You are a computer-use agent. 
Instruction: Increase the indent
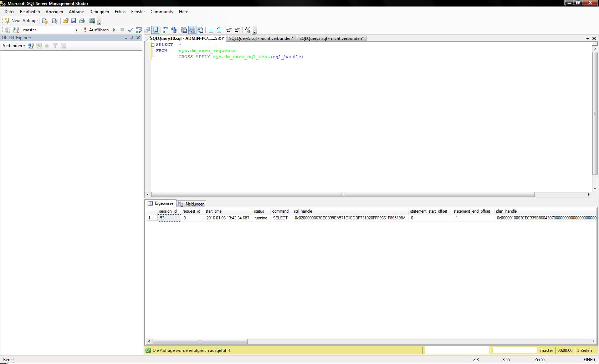pyautogui.click(x=237, y=30)
